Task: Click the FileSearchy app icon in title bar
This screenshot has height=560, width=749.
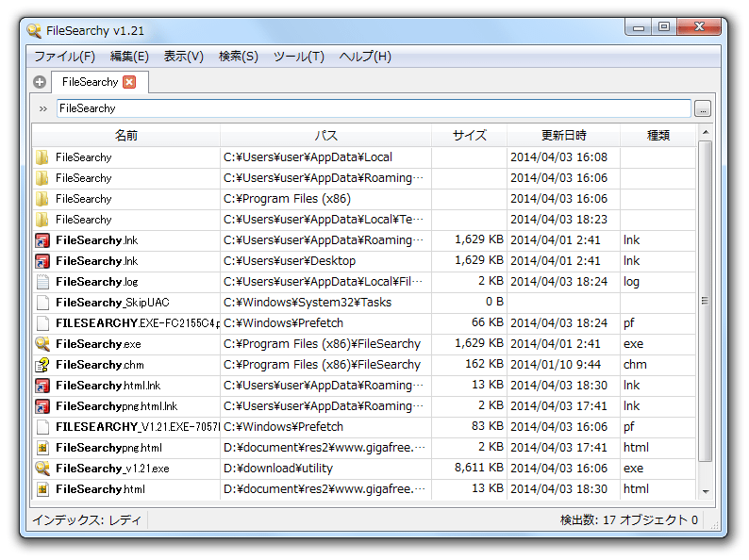Action: [x=34, y=30]
